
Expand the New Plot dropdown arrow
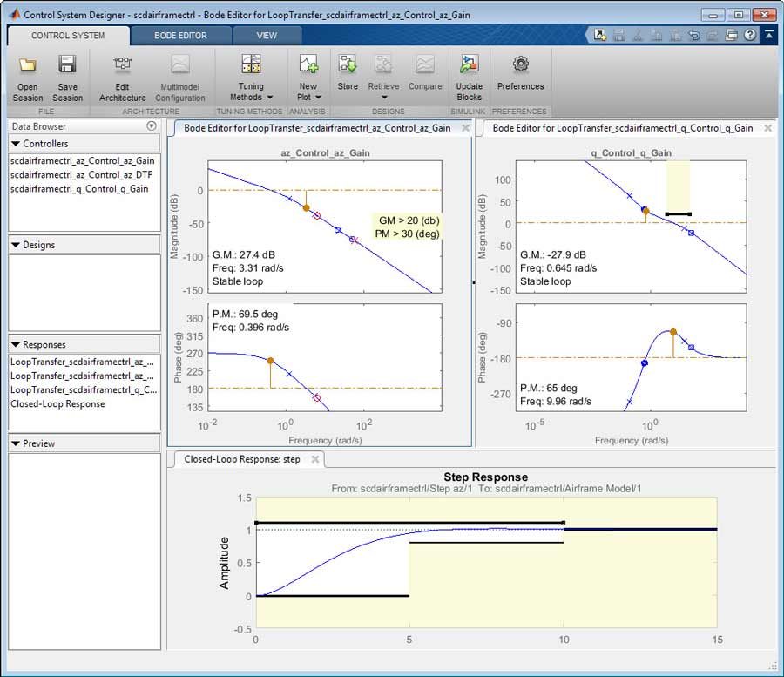pos(318,98)
